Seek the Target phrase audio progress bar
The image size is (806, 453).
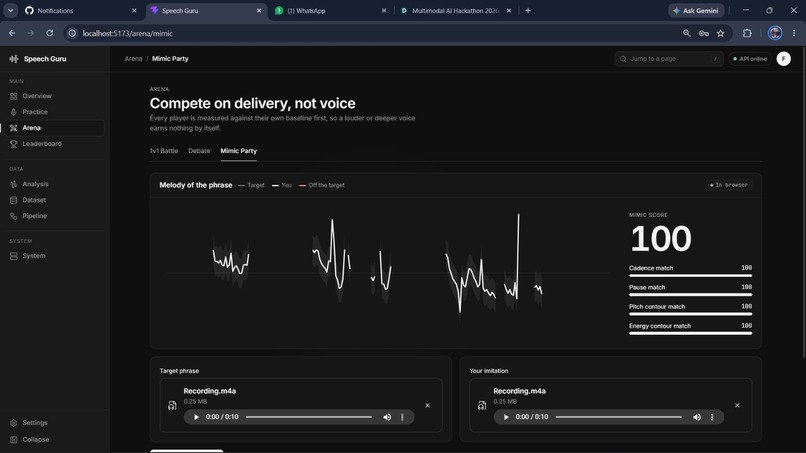(308, 417)
